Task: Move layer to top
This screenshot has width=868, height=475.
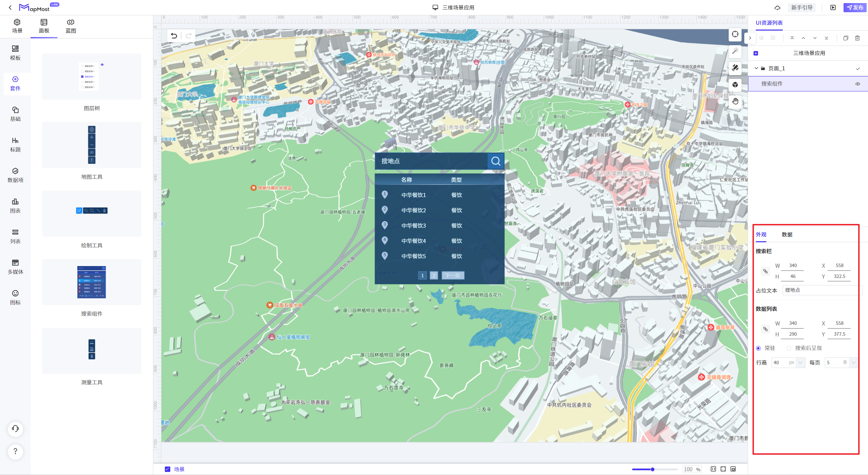Action: point(792,38)
